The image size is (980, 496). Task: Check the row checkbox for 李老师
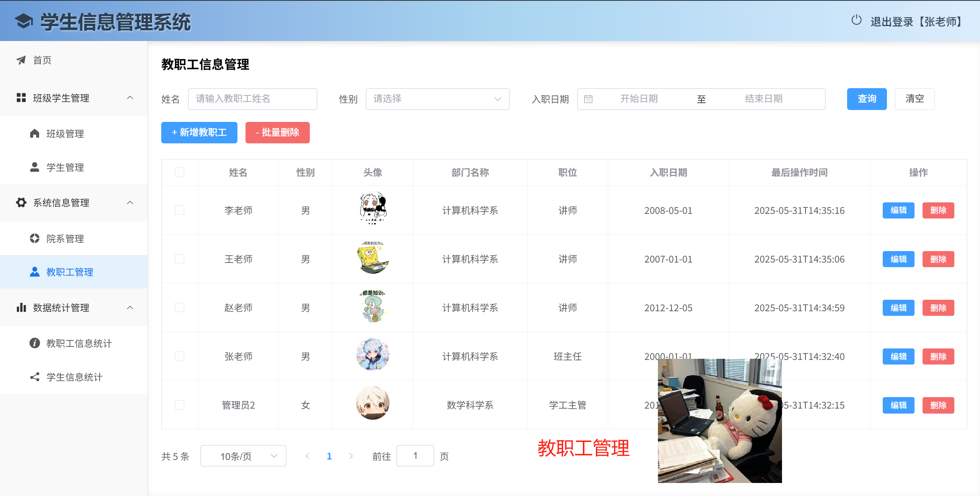click(180, 210)
